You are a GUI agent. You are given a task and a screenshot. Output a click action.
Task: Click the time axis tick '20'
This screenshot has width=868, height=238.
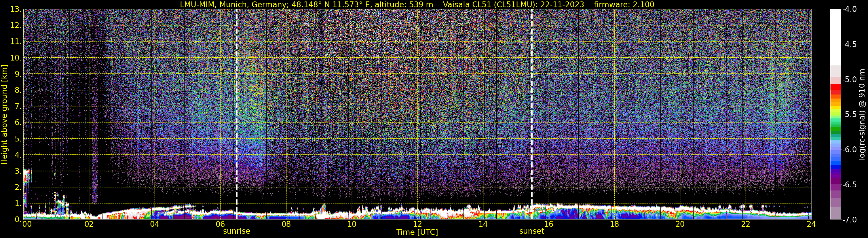[680, 224]
